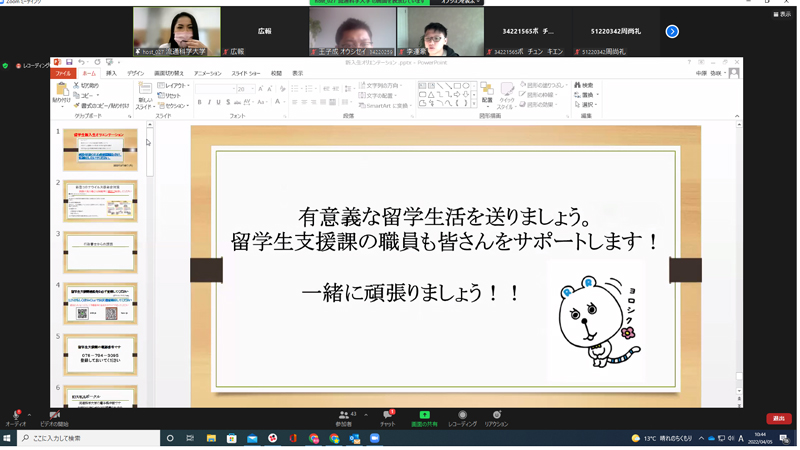The width and height of the screenshot is (800, 450).
Task: Open the font size 20 dropdown
Action: [252, 89]
